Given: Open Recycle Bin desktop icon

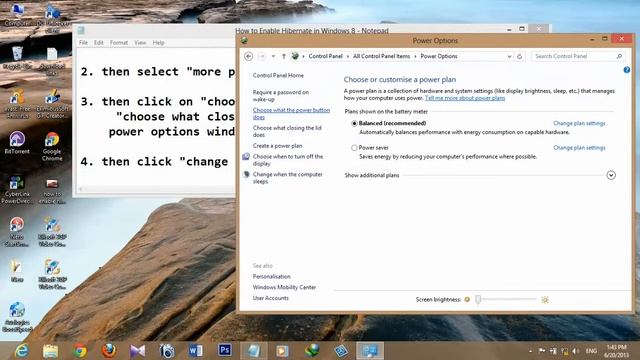Looking at the screenshot, I should (17, 58).
